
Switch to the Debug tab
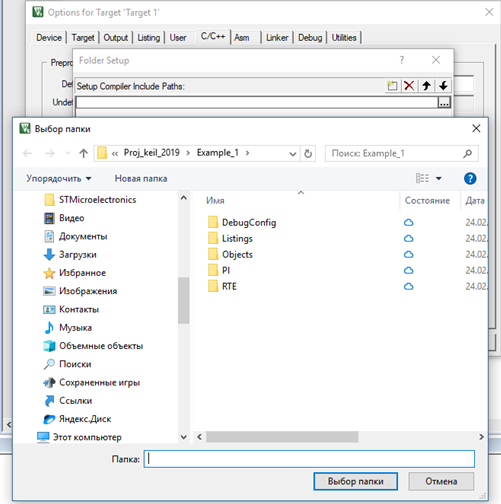[x=310, y=38]
